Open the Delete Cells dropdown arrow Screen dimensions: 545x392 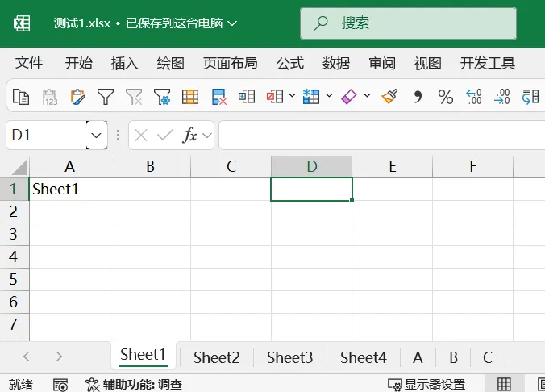[x=292, y=96]
